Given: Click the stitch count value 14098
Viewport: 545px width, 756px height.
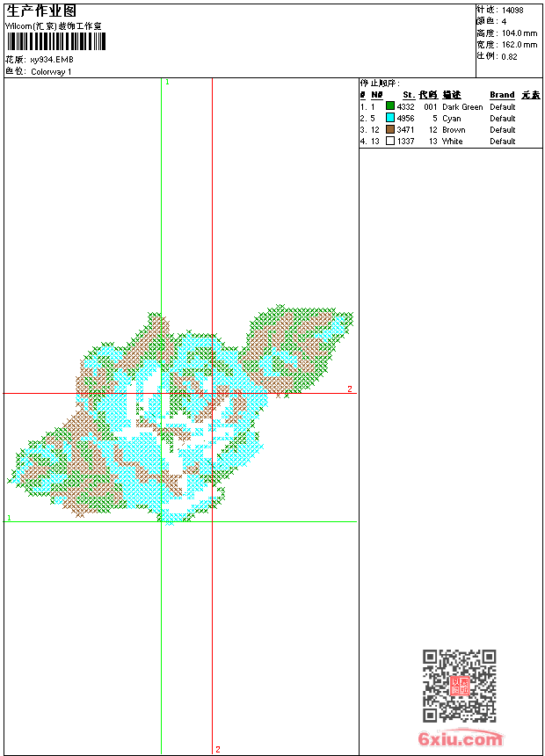Looking at the screenshot, I should [x=512, y=11].
